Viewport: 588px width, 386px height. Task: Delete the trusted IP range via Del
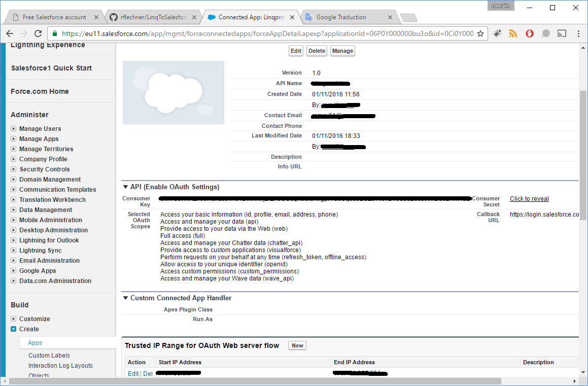pyautogui.click(x=148, y=374)
